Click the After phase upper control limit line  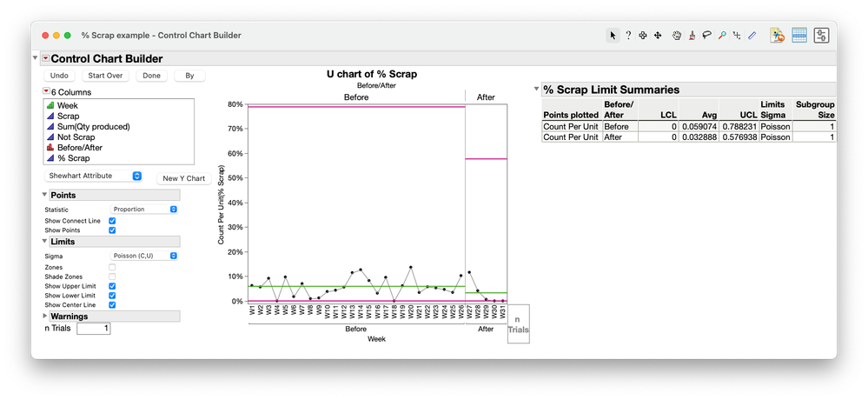[x=486, y=159]
